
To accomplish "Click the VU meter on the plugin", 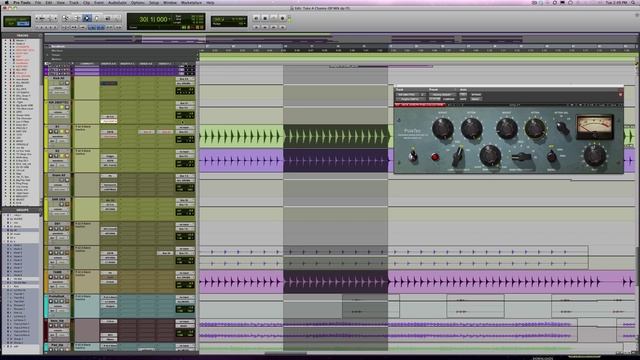I will pos(595,127).
